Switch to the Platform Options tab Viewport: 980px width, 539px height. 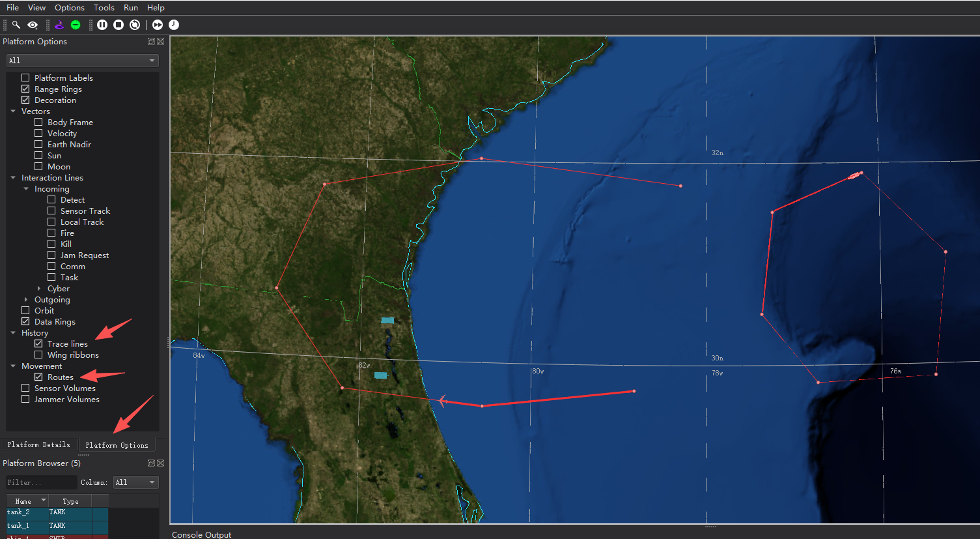[117, 445]
